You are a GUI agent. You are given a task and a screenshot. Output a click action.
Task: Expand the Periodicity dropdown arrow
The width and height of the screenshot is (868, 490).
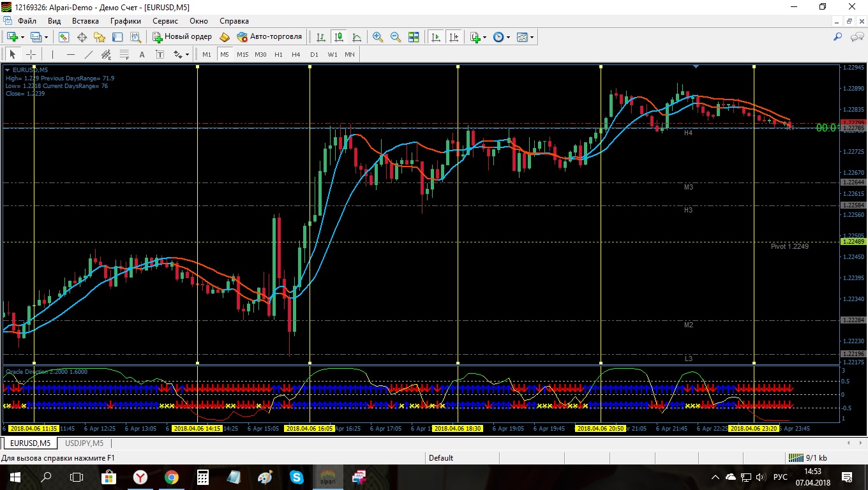(508, 37)
